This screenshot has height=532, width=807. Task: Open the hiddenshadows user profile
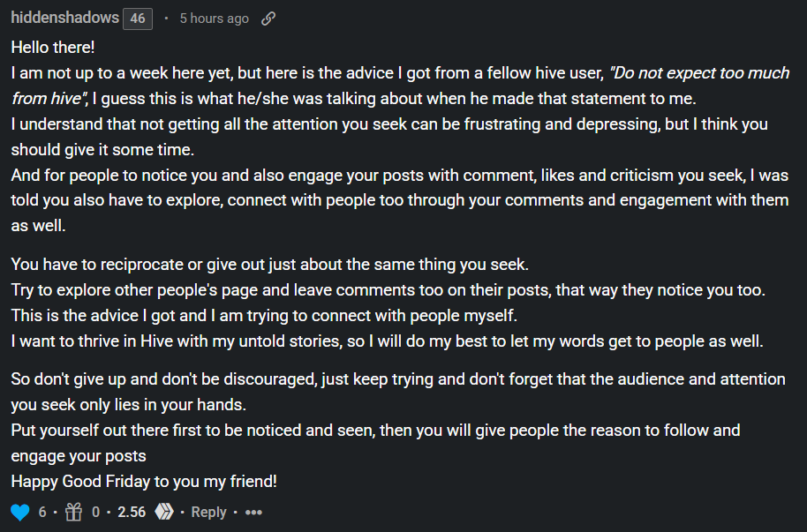click(x=64, y=18)
